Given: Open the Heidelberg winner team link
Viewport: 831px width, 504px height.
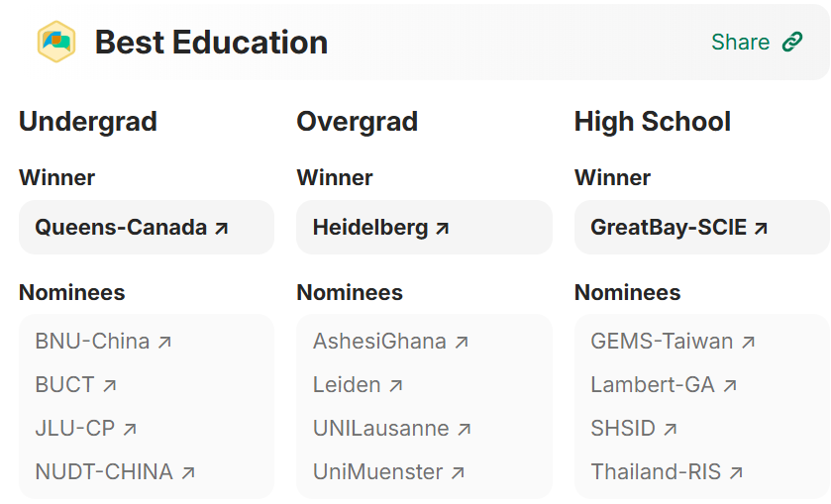Looking at the screenshot, I should 370,228.
